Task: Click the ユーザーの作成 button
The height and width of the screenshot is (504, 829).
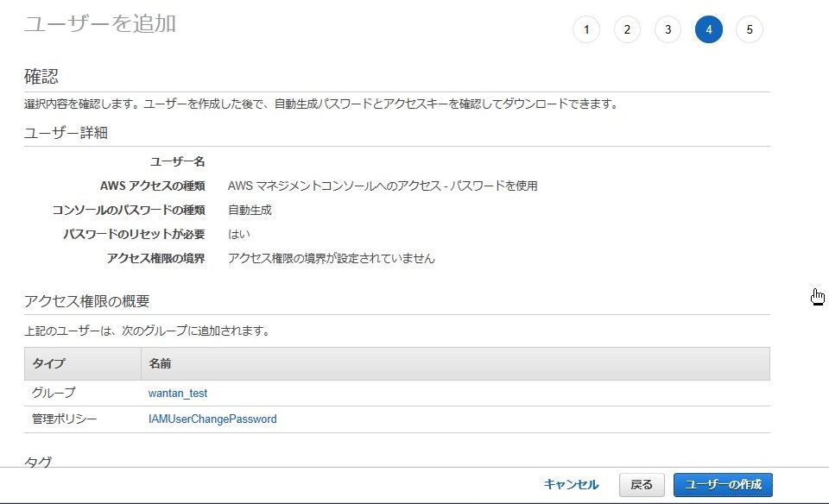Action: point(722,484)
